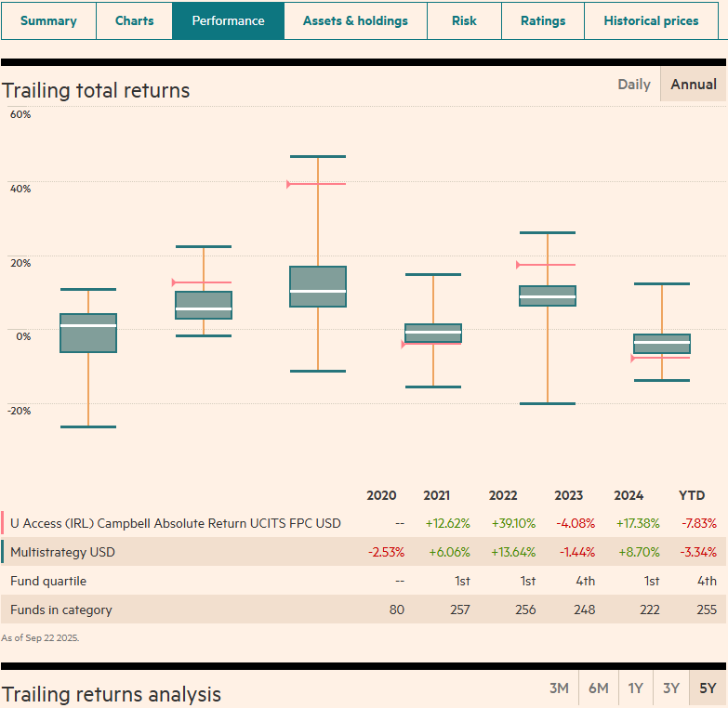
Task: Click the 2022 box plot with the tallest whisker
Action: [x=318, y=286]
